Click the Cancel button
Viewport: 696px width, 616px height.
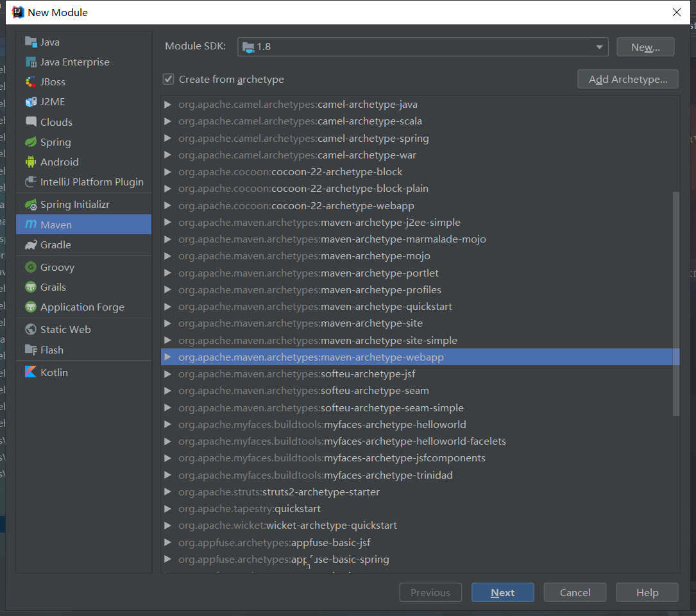575,592
